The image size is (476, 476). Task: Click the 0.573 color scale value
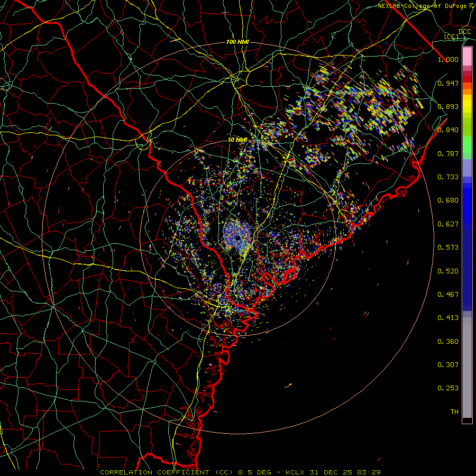(448, 248)
